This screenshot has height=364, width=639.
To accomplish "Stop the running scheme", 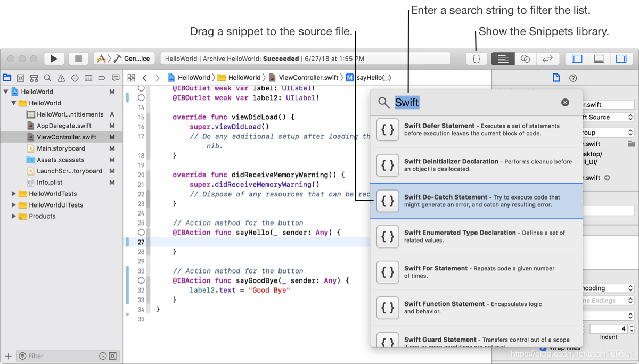I will point(79,59).
